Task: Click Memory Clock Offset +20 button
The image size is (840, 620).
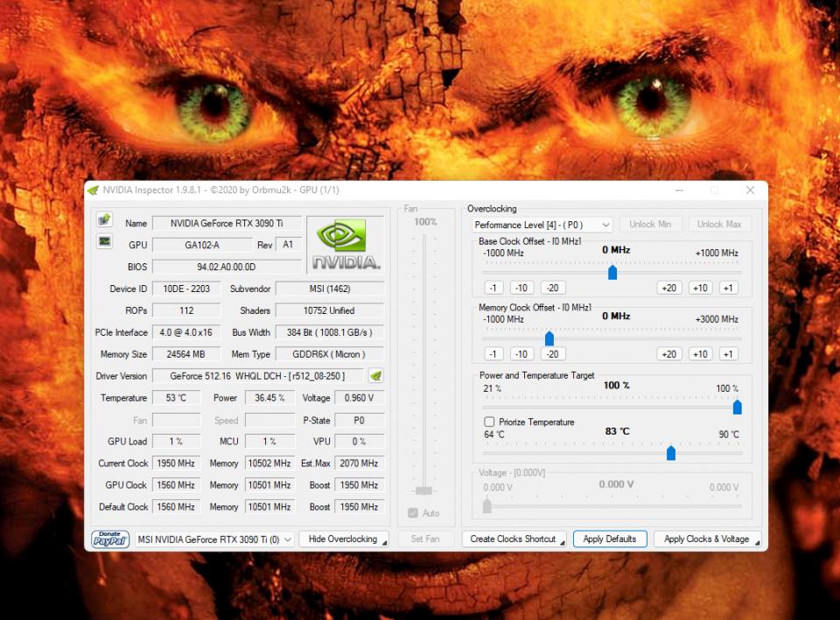Action: coord(669,354)
